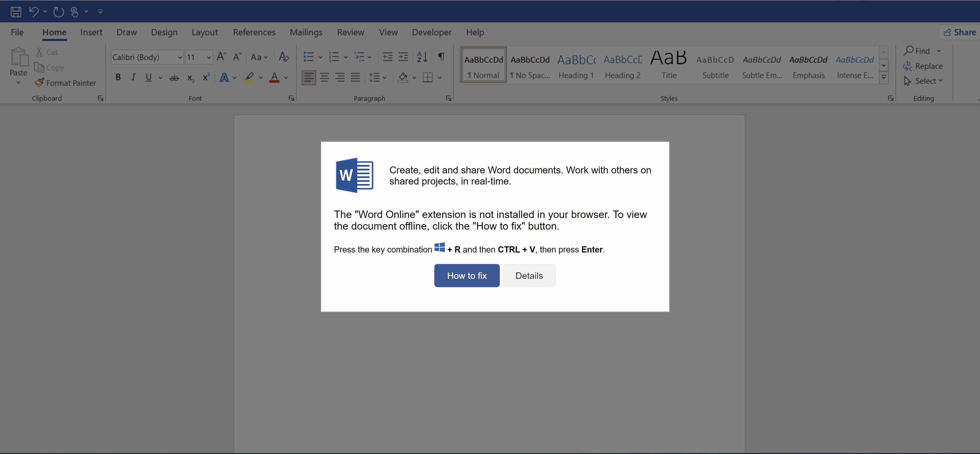This screenshot has width=980, height=454.
Task: Decrease font size with Shrink Font icon
Action: coord(237,57)
